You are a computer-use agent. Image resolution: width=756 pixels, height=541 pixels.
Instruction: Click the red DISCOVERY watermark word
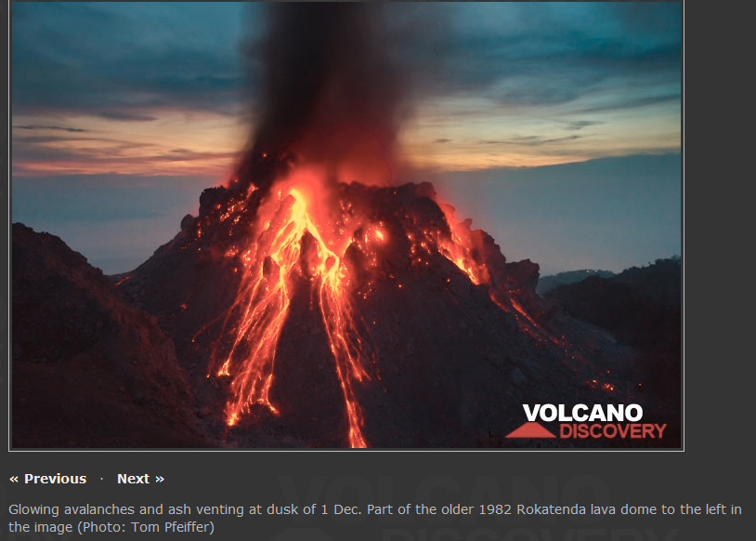coord(613,431)
